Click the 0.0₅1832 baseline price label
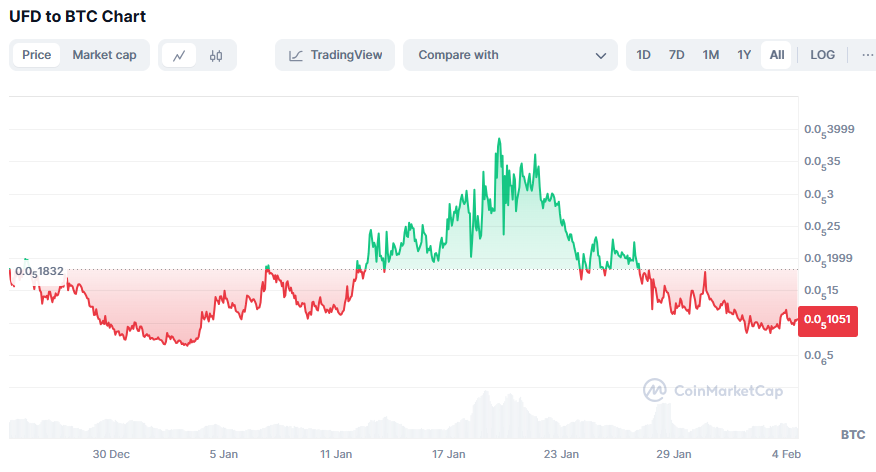The width and height of the screenshot is (876, 472). click(39, 272)
